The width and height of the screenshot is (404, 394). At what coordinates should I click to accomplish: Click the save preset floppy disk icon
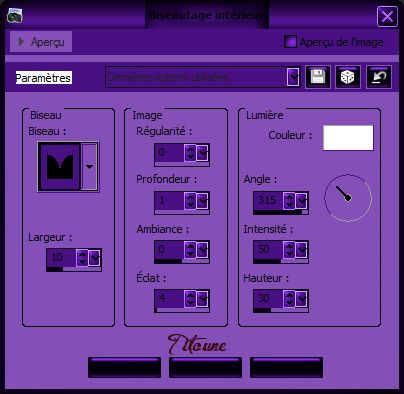[x=318, y=77]
